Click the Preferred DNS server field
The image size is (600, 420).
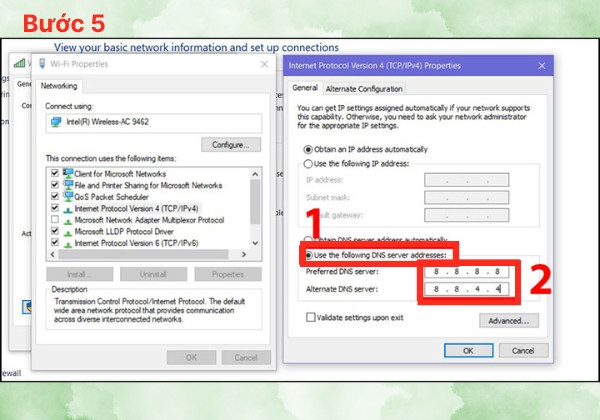pos(466,272)
